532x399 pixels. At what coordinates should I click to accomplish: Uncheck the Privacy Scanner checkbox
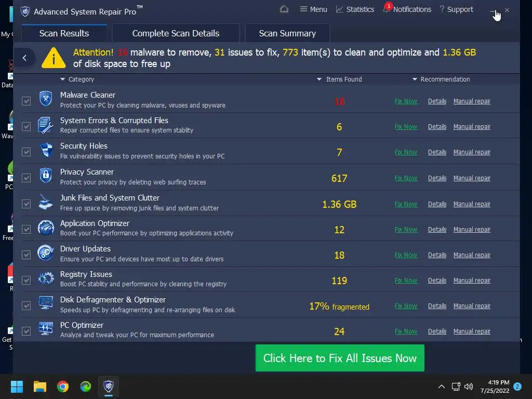pos(26,178)
